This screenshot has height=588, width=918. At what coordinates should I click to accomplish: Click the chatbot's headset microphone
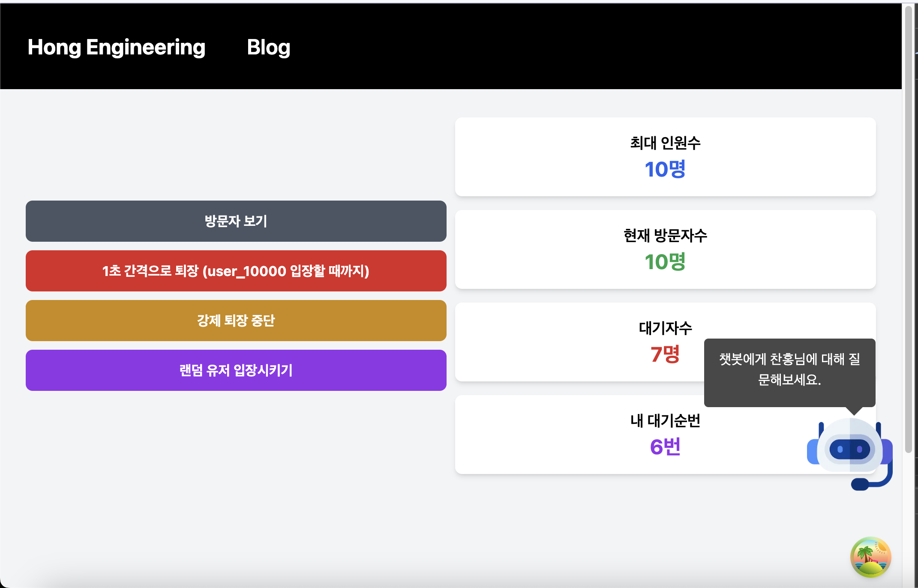click(860, 484)
